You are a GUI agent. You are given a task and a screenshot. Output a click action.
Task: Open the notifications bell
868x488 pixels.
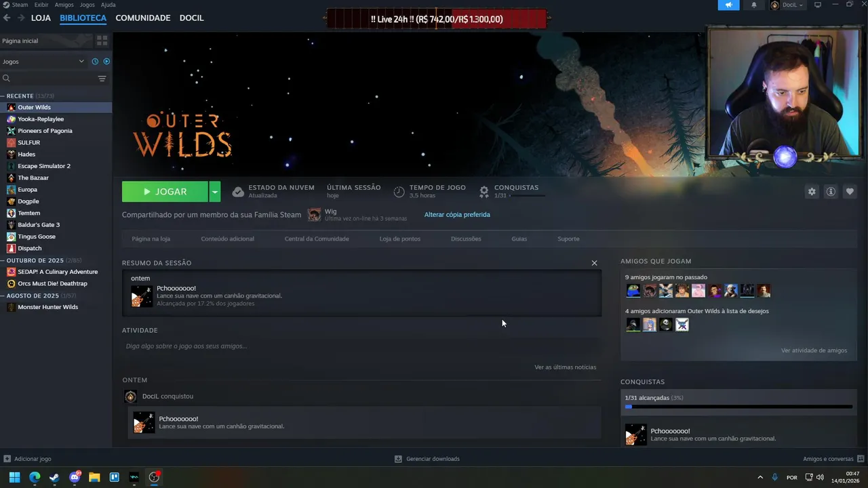coord(754,5)
